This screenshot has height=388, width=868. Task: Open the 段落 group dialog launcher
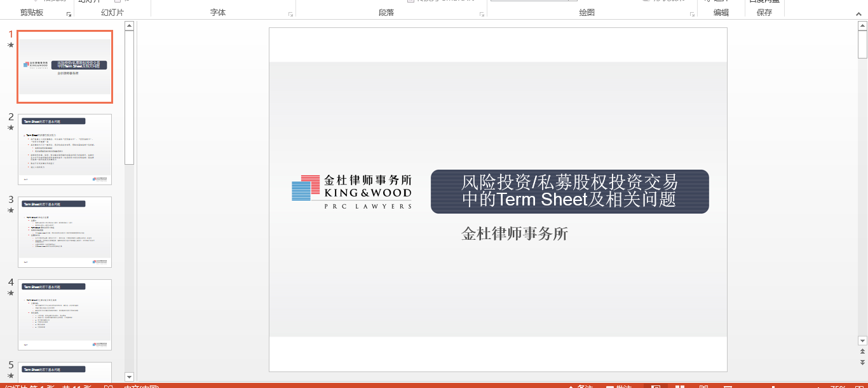[x=482, y=13]
